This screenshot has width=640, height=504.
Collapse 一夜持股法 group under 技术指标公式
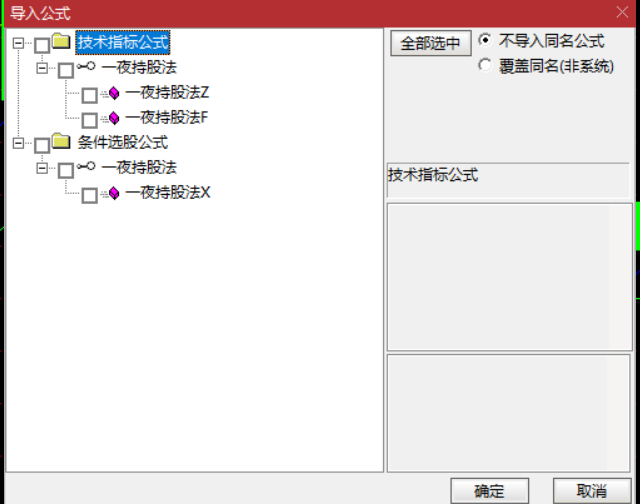[x=42, y=68]
